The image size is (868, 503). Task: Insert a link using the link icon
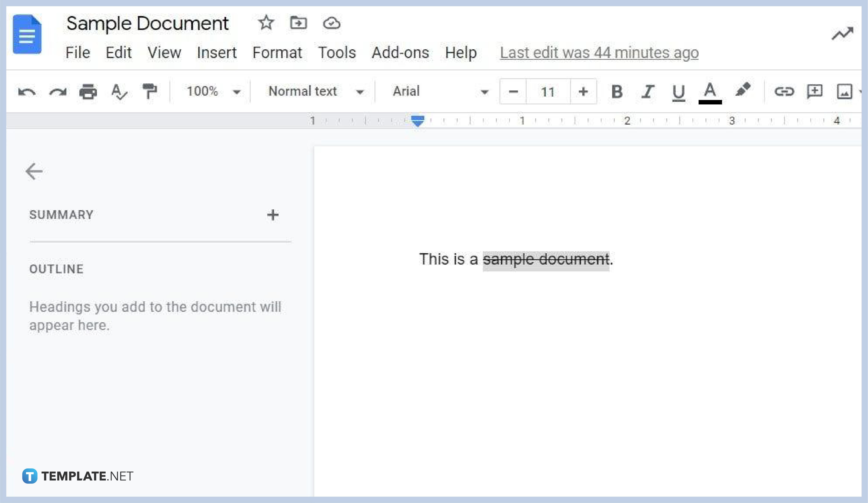coord(784,91)
